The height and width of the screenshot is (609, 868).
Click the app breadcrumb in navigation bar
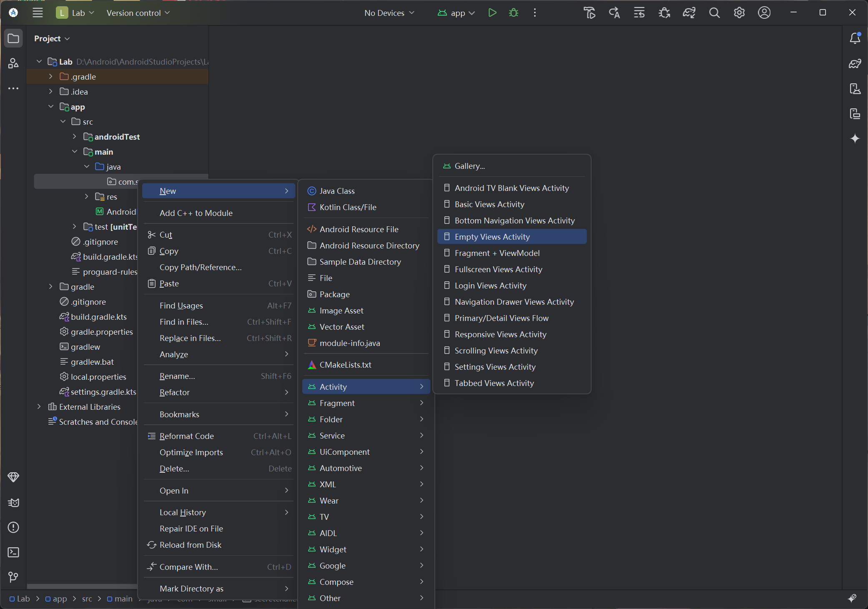[x=60, y=599]
